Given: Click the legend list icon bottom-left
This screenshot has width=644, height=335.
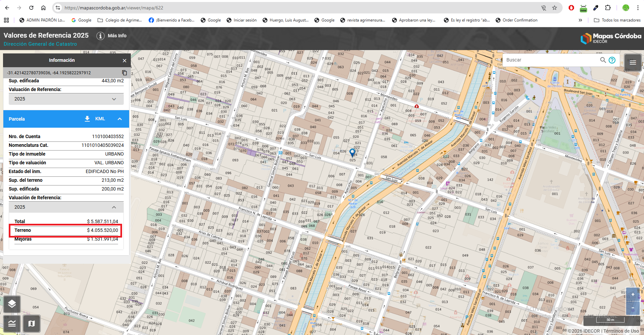Looking at the screenshot, I should tap(12, 324).
